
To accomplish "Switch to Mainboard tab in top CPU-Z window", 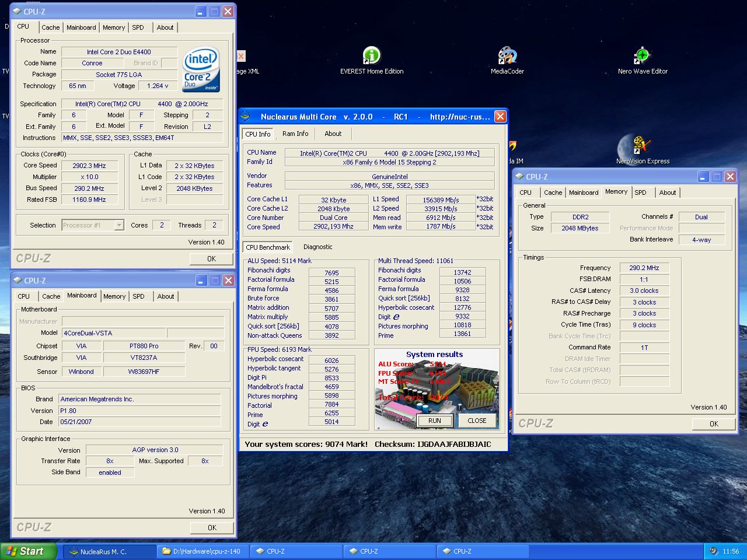I will click(81, 27).
